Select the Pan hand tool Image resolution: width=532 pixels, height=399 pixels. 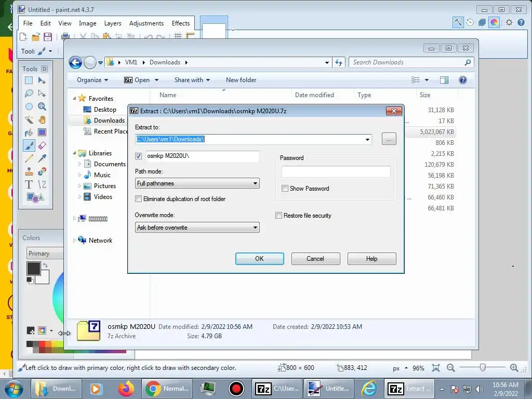(x=42, y=119)
